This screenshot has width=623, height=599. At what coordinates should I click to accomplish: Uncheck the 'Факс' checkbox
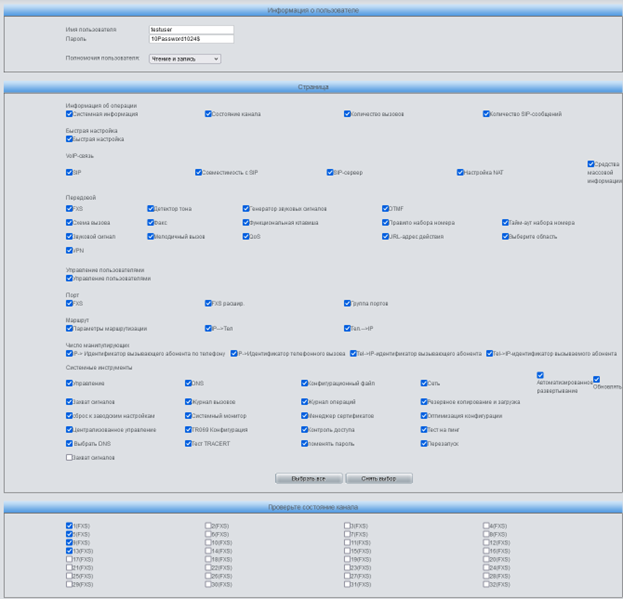(x=151, y=222)
